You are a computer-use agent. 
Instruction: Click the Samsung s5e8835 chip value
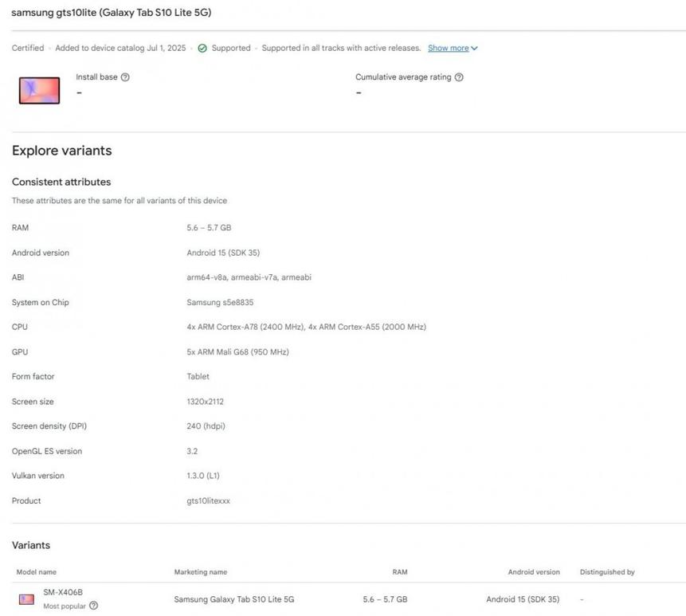220,302
